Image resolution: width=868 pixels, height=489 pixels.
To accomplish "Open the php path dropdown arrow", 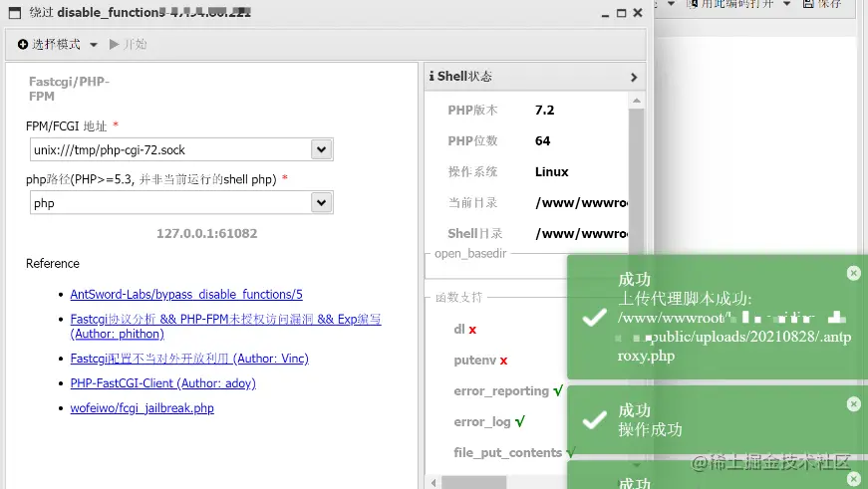I will (x=321, y=202).
